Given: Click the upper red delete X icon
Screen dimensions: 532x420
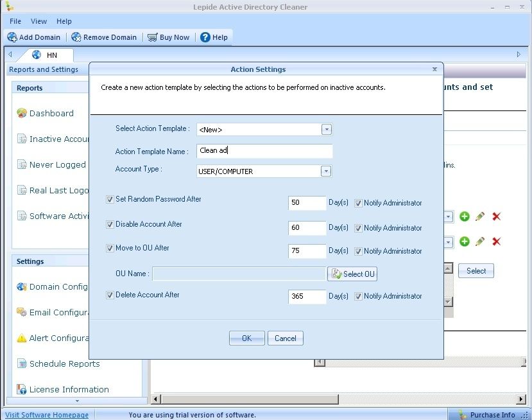Looking at the screenshot, I should point(496,216).
